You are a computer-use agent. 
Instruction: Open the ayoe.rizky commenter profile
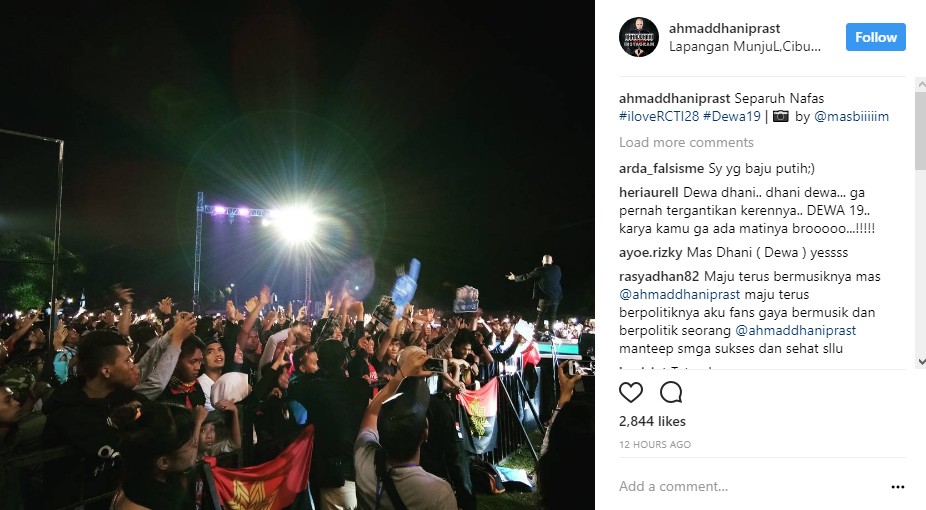[x=650, y=253]
